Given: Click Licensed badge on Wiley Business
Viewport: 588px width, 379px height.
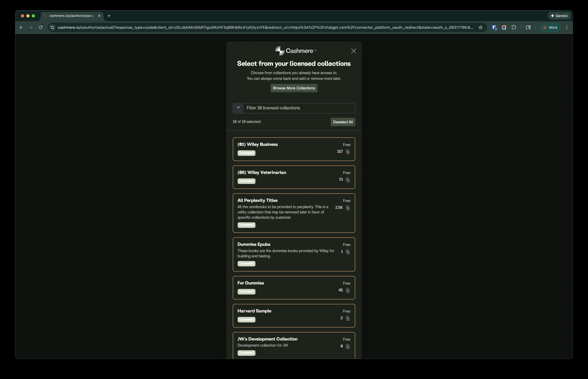Looking at the screenshot, I should coord(246,153).
